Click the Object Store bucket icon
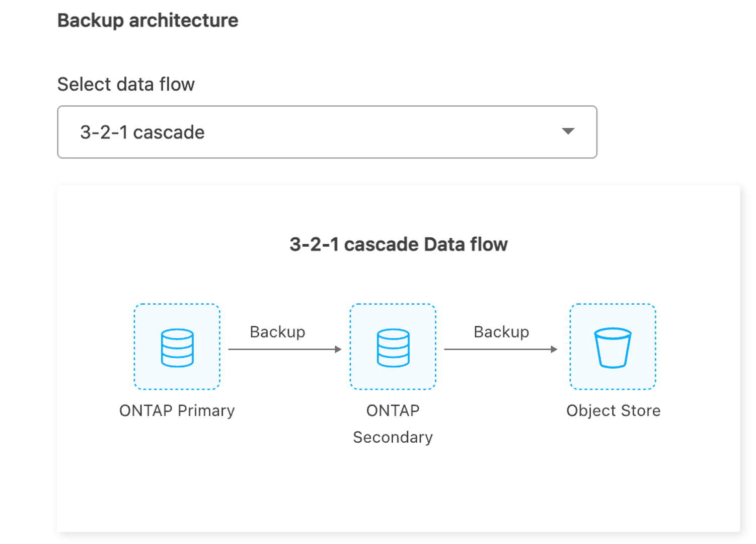Viewport: 756px width, 544px height. coord(613,347)
